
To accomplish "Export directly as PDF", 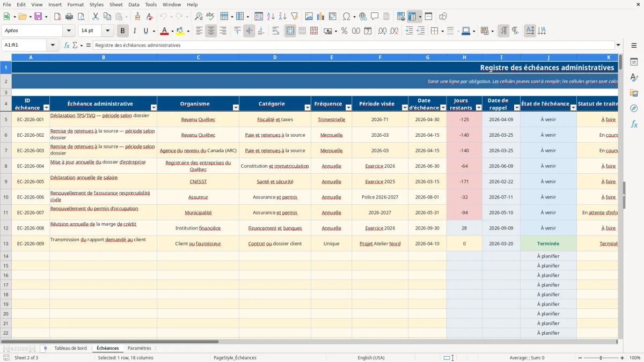I will 57,17.
